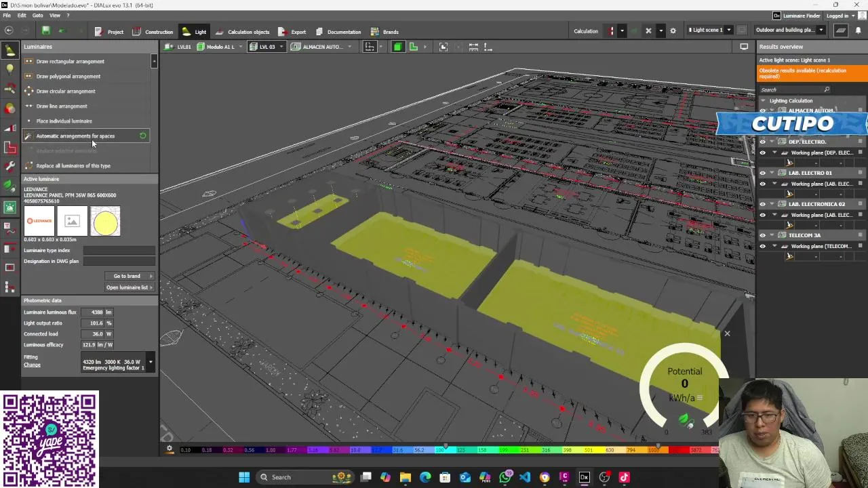This screenshot has height=488, width=868.
Task: Select Place individual luminaire
Action: coord(85,121)
